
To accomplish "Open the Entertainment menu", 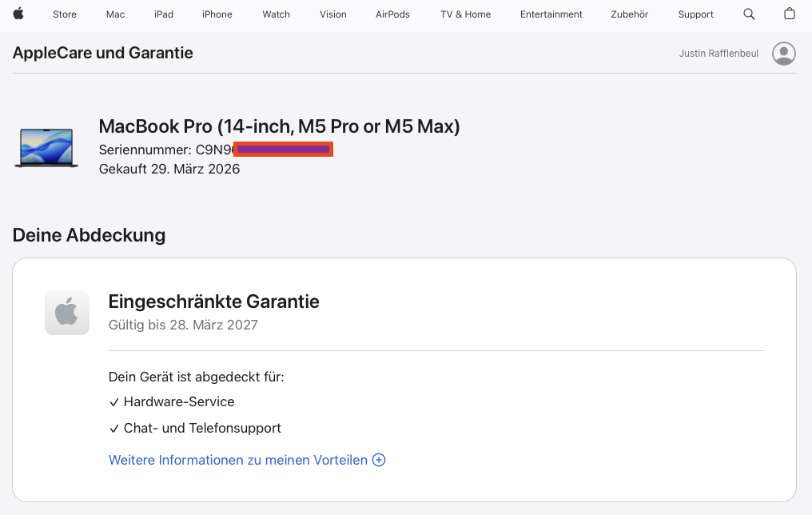I will coord(551,14).
